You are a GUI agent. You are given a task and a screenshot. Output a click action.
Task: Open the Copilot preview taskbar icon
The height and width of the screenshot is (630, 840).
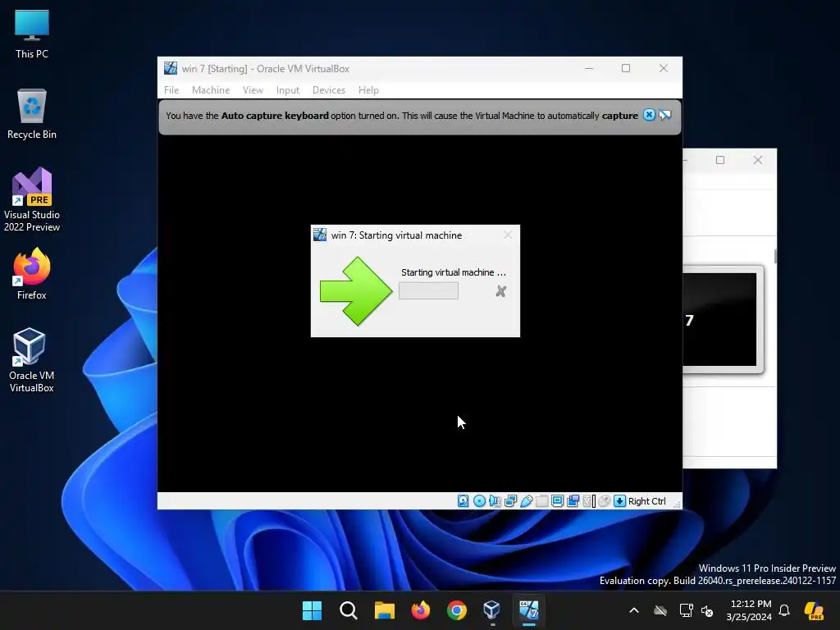click(x=815, y=610)
